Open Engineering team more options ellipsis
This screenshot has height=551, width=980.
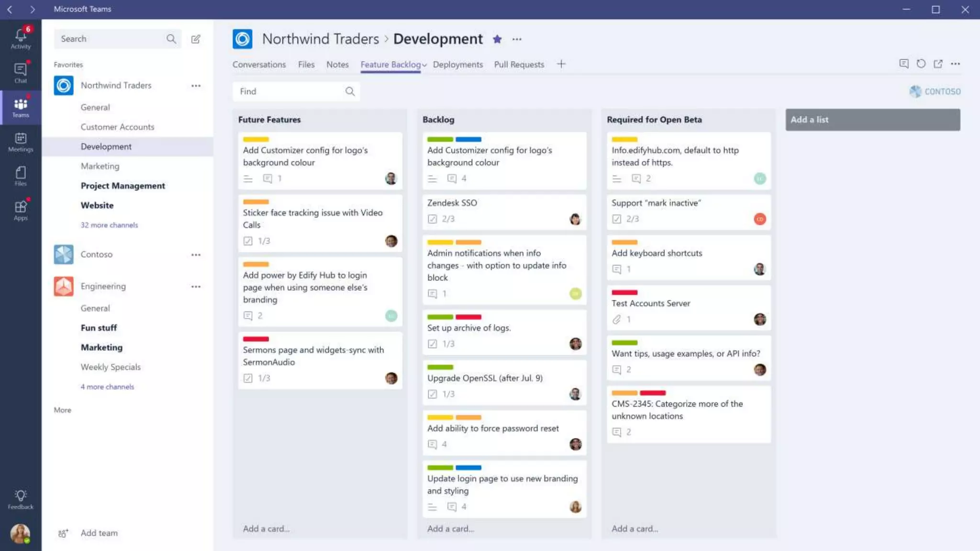[x=196, y=287]
